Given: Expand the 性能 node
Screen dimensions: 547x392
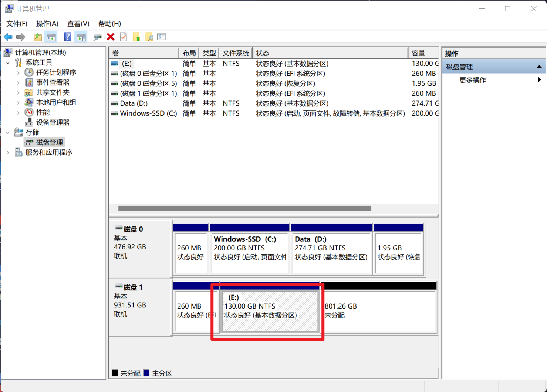Looking at the screenshot, I should (x=18, y=112).
